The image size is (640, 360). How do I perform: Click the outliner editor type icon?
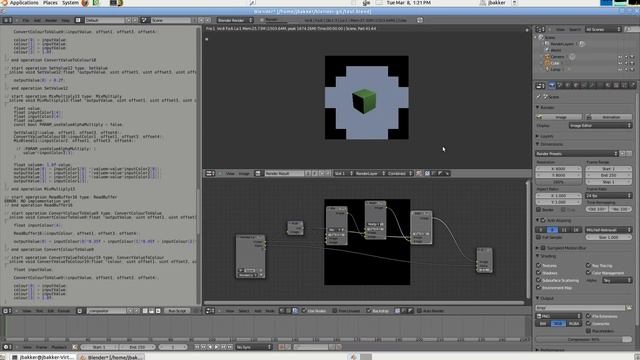point(539,29)
